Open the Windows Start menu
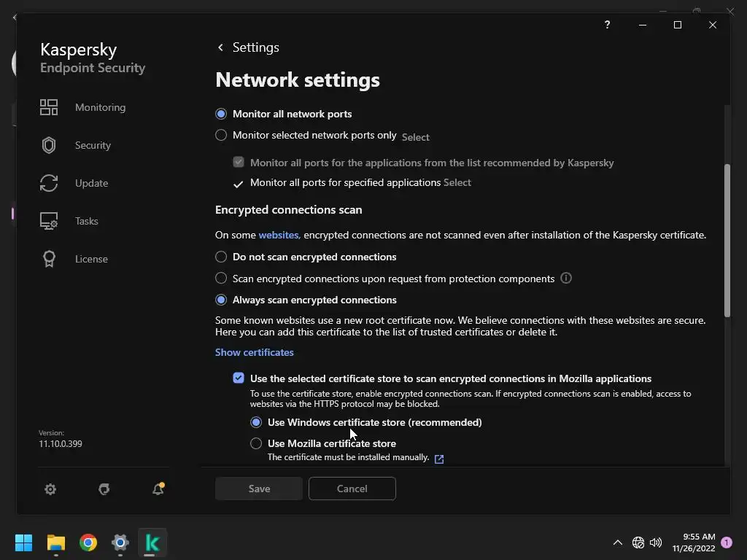Viewport: 747px width, 560px height. [x=23, y=542]
